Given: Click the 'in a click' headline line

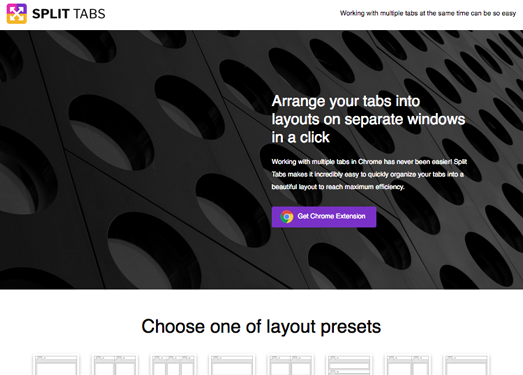Looking at the screenshot, I should pos(301,137).
